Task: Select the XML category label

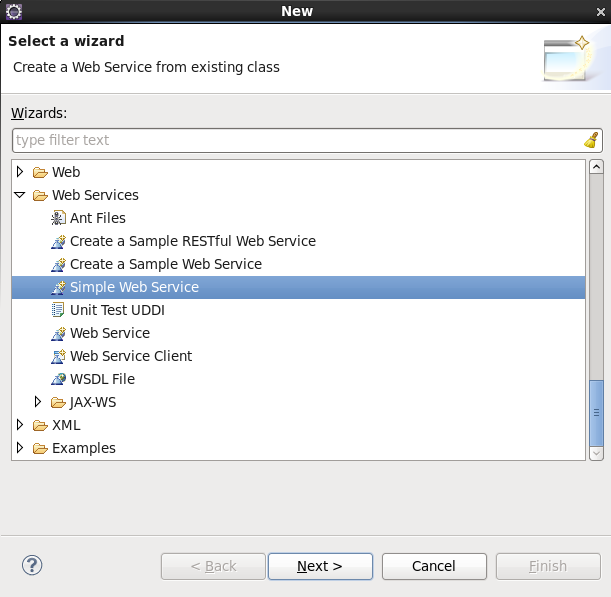Action: coord(66,425)
